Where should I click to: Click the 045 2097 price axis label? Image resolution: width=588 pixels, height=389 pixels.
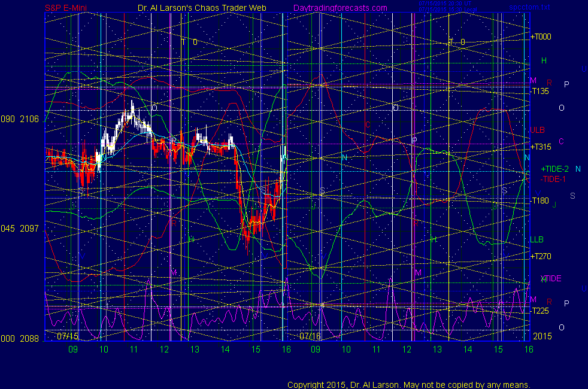click(x=20, y=229)
